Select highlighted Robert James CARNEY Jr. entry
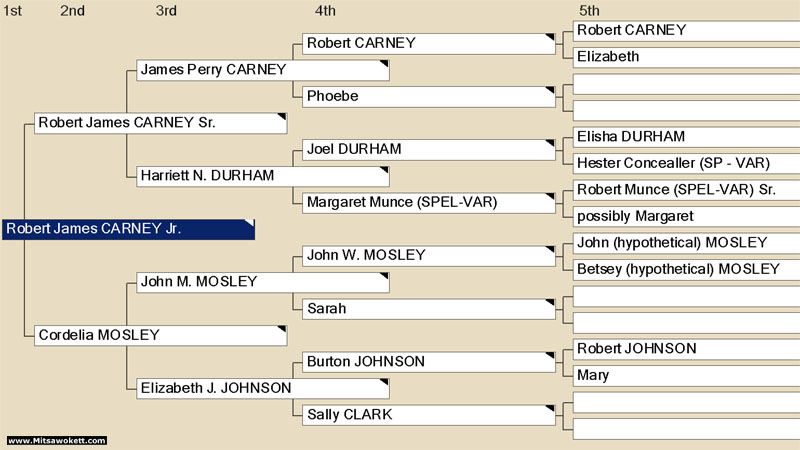 click(x=129, y=229)
